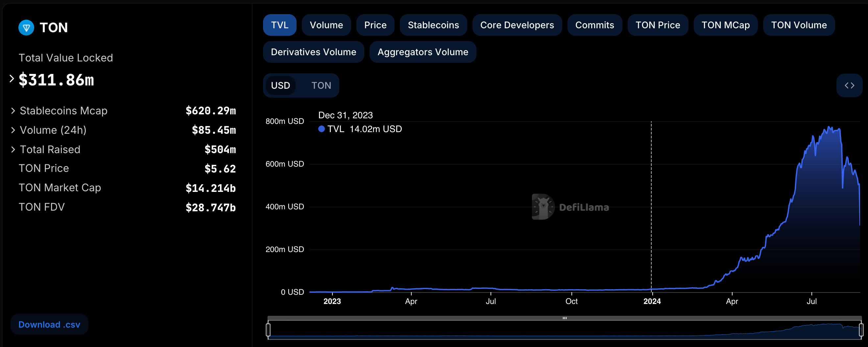
Task: Click the right handle of range slider
Action: (861, 330)
